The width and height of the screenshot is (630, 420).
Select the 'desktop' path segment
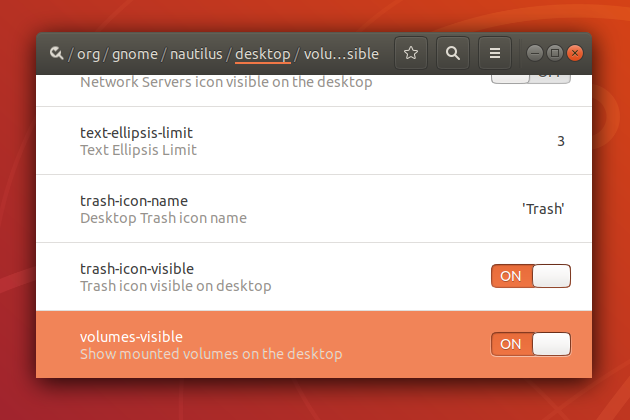coord(263,54)
